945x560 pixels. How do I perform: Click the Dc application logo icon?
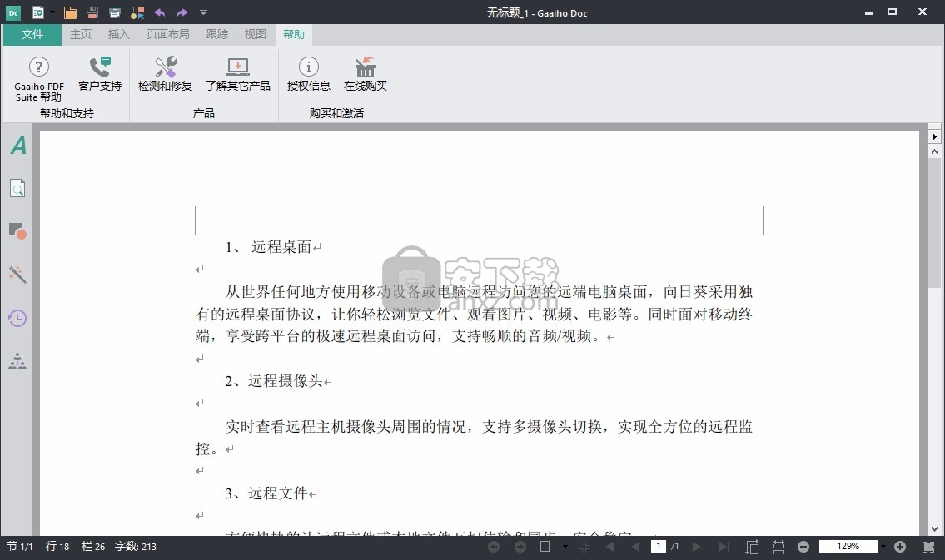(x=13, y=12)
